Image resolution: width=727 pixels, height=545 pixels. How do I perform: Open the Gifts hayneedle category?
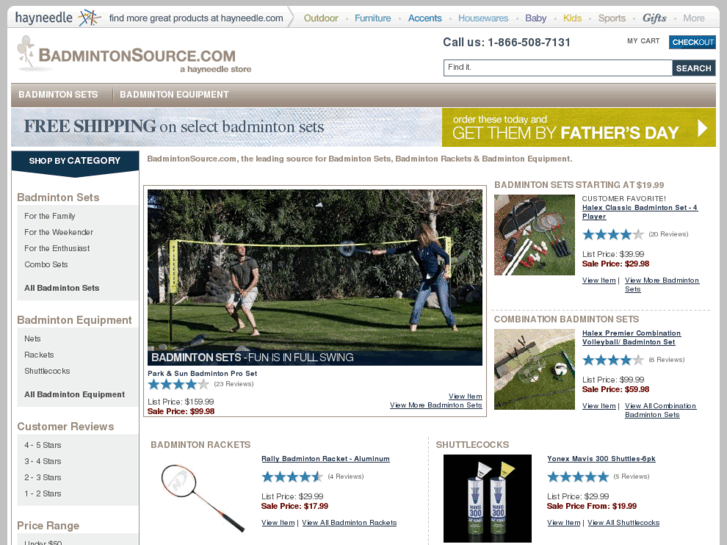pos(654,18)
